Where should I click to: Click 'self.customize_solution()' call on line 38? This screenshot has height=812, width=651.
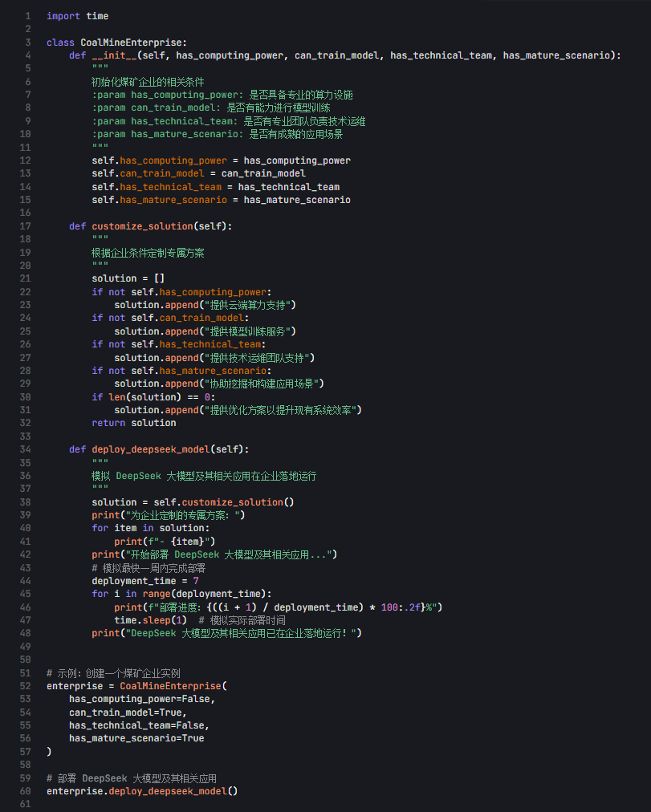coord(224,502)
